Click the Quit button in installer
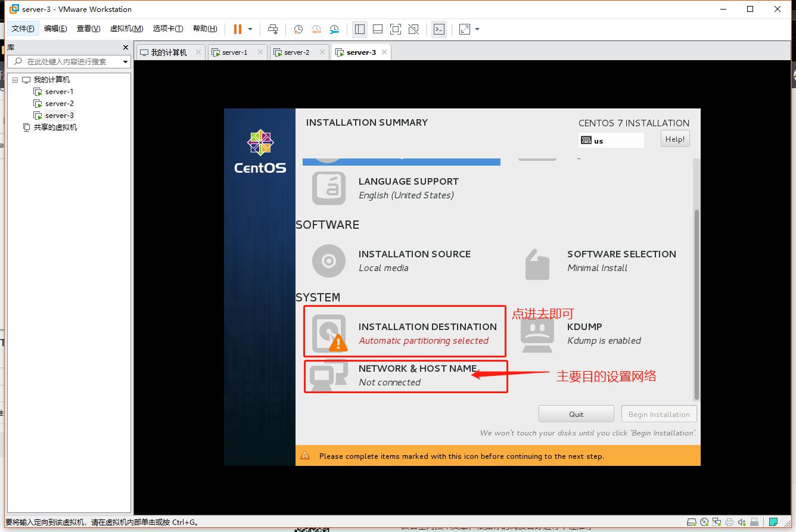The image size is (796, 532). pyautogui.click(x=576, y=413)
